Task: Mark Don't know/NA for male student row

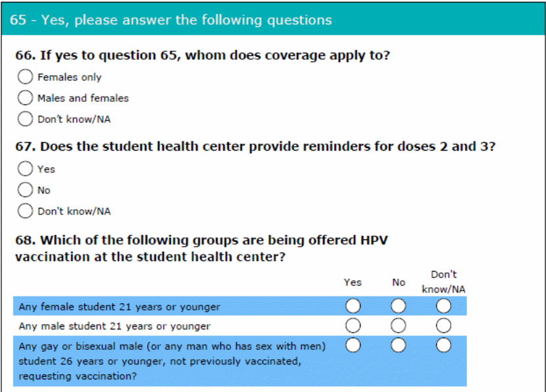Action: (x=444, y=326)
